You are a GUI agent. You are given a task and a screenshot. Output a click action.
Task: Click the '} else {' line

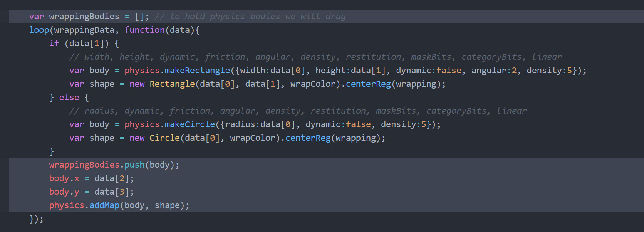pos(69,98)
